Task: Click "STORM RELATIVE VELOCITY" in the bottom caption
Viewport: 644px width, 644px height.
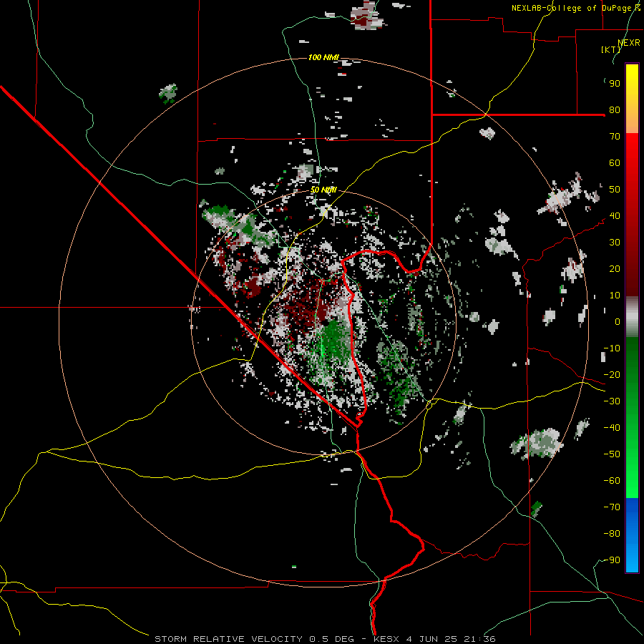Action: [230, 639]
